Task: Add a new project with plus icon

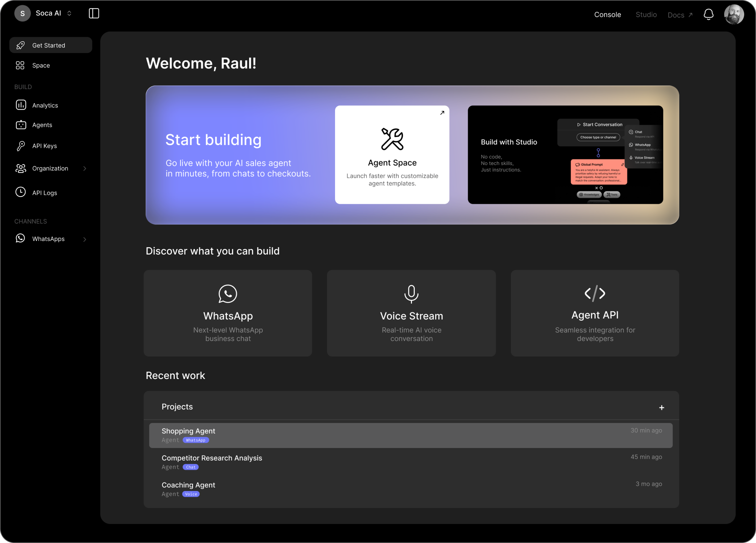Action: [x=661, y=408]
